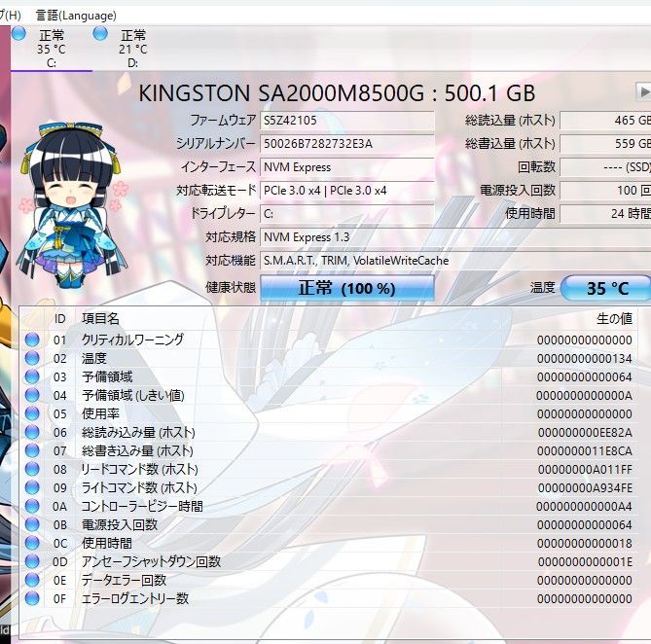Click the drive letter field C:
The height and width of the screenshot is (644, 651).
click(x=347, y=214)
